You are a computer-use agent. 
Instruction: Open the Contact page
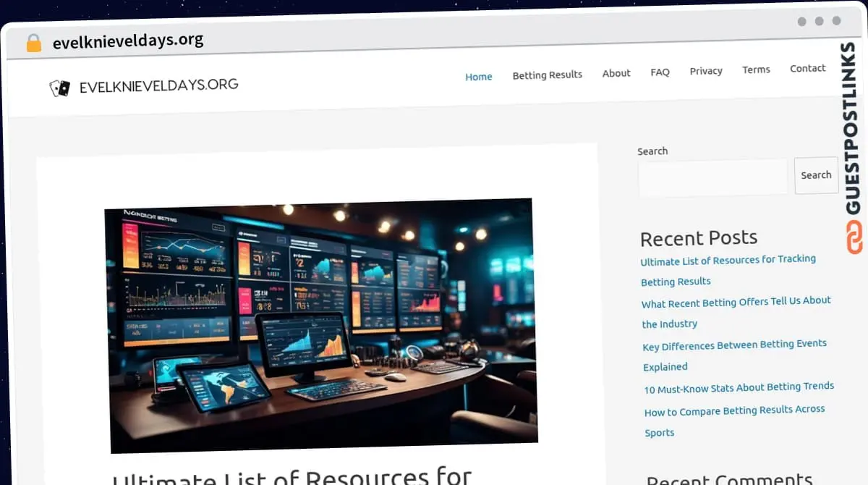[x=807, y=68]
